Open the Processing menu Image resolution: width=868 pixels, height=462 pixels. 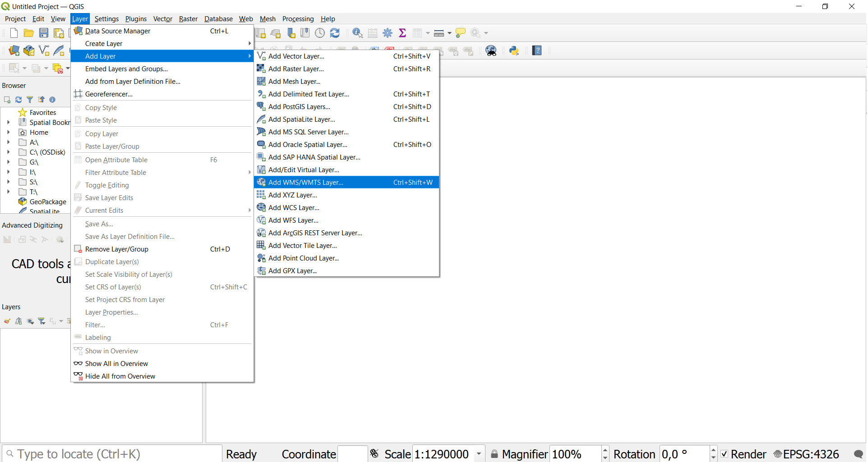[298, 18]
